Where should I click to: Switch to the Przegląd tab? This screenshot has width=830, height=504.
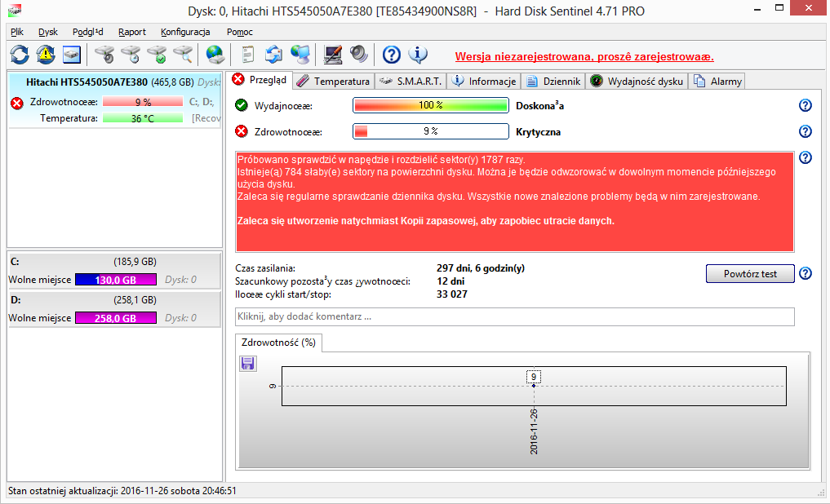point(260,80)
